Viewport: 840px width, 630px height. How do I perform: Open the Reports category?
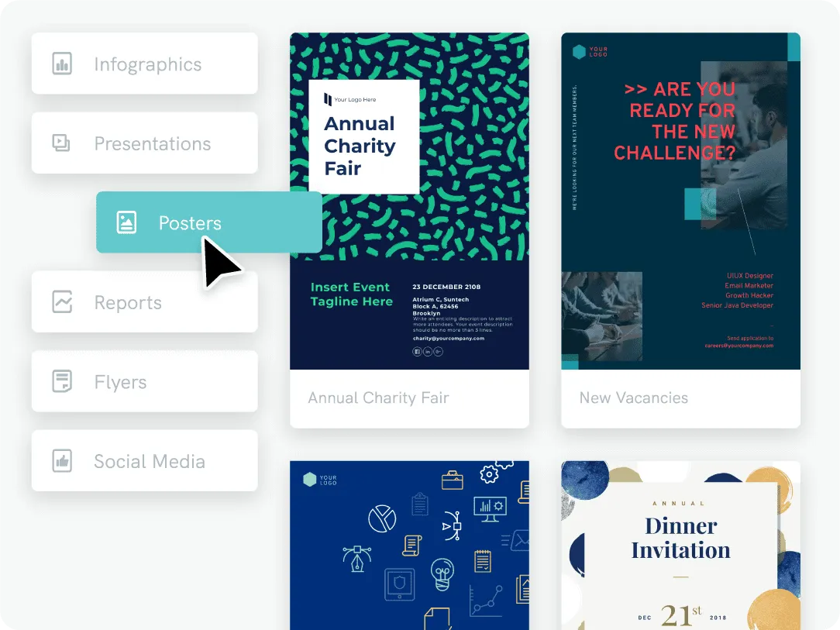coord(145,301)
